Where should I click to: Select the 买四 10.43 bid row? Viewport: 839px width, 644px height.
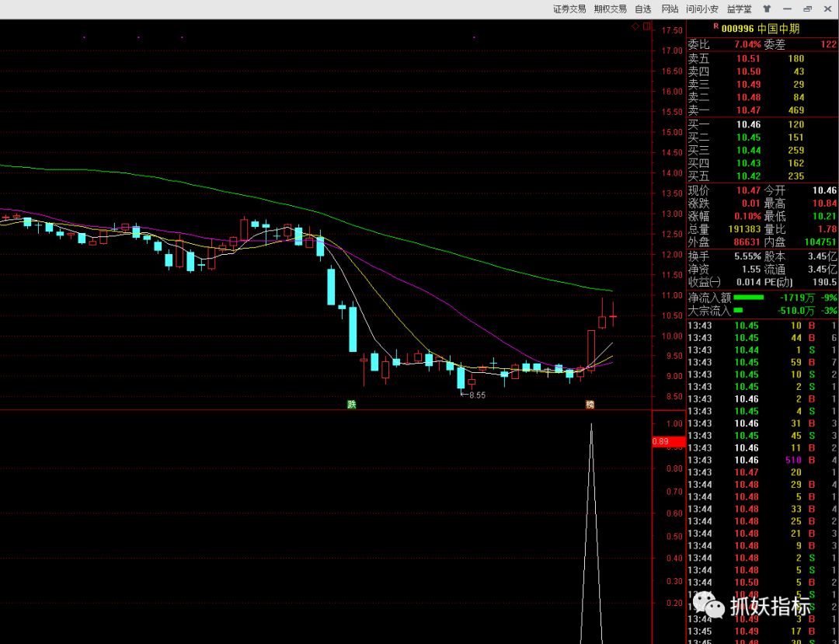[x=763, y=163]
